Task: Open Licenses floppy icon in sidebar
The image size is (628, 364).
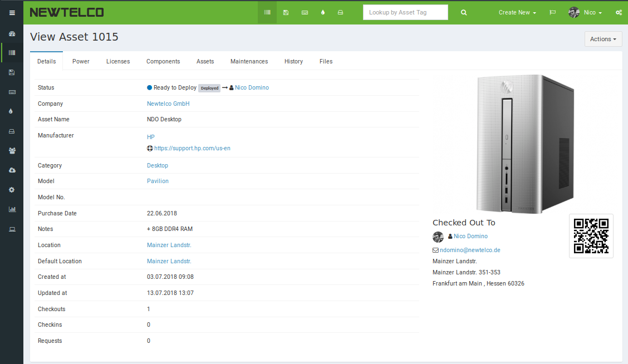Action: (12, 72)
